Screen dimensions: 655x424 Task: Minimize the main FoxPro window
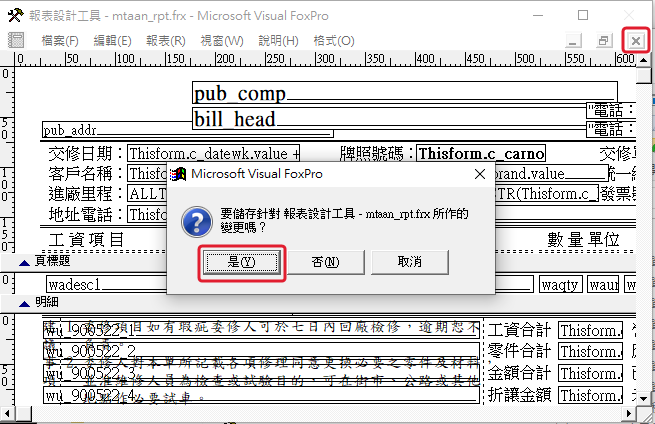(x=538, y=15)
